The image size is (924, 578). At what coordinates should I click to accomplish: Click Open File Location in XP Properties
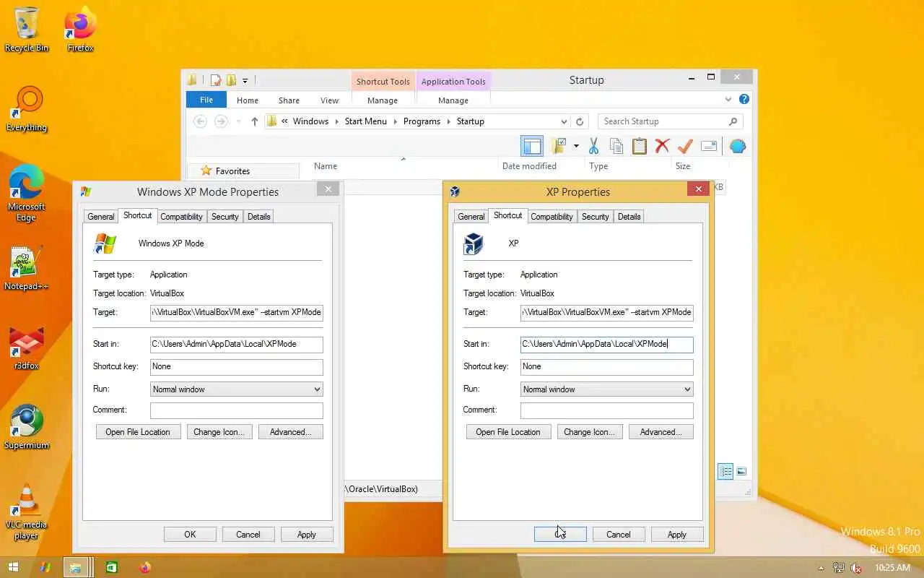pyautogui.click(x=508, y=432)
